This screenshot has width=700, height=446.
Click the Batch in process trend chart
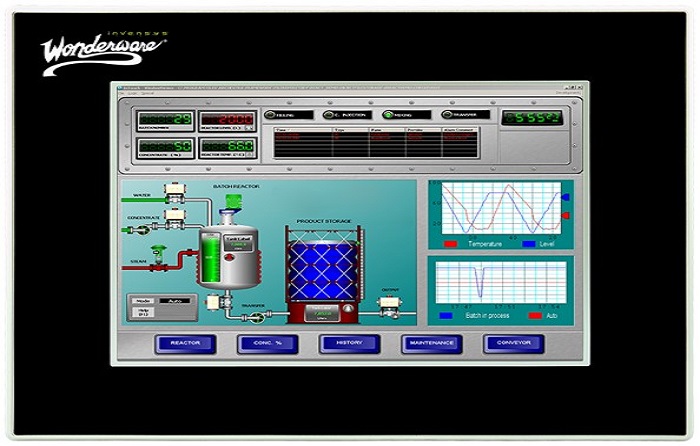(x=501, y=283)
